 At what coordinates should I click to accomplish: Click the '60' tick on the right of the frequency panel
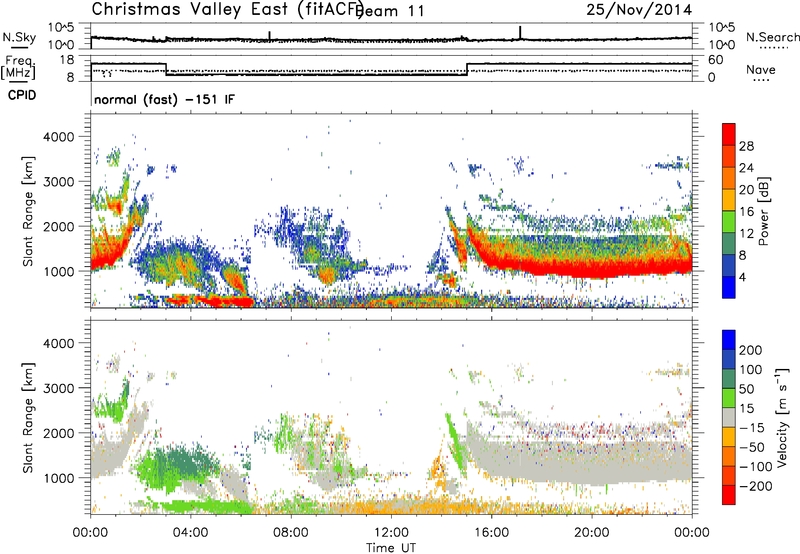coord(716,60)
